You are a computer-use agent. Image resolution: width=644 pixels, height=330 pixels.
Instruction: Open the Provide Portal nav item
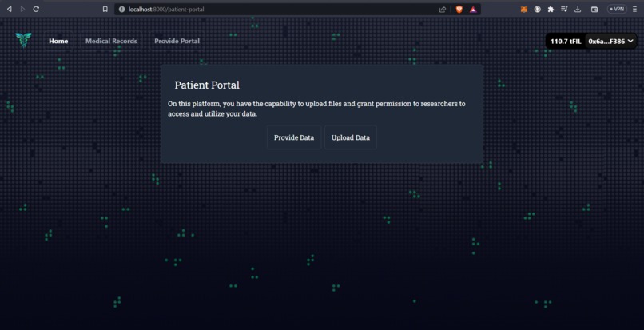click(177, 41)
